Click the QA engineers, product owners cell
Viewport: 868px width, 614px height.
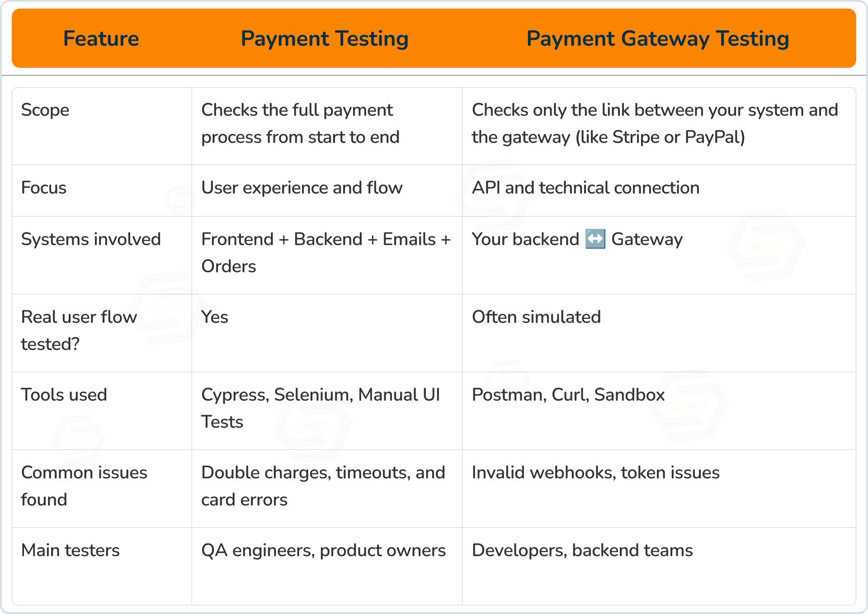pyautogui.click(x=323, y=551)
